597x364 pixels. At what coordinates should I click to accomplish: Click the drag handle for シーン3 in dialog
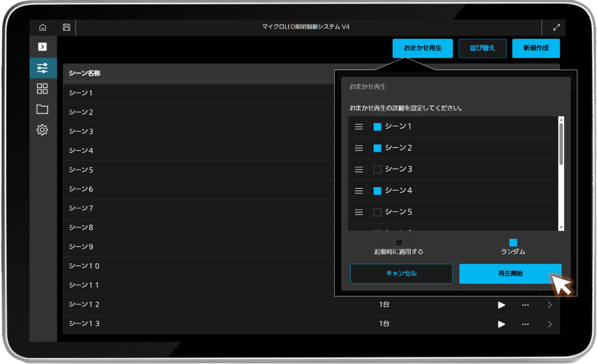click(359, 169)
